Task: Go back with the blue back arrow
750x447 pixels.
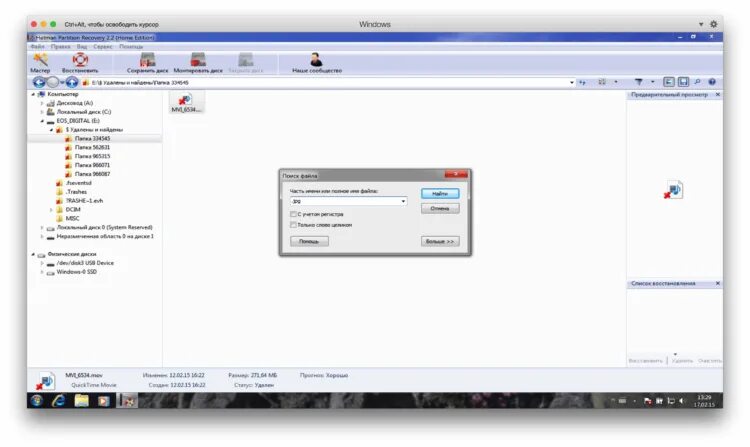Action: (39, 82)
